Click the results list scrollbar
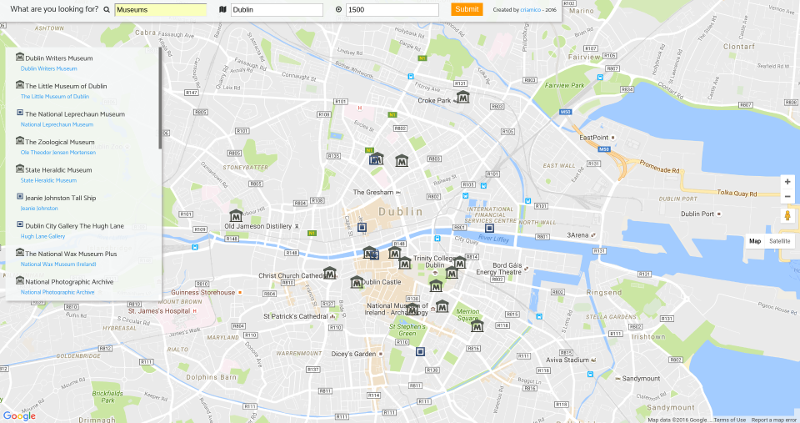The height and width of the screenshot is (423, 800). point(160,98)
